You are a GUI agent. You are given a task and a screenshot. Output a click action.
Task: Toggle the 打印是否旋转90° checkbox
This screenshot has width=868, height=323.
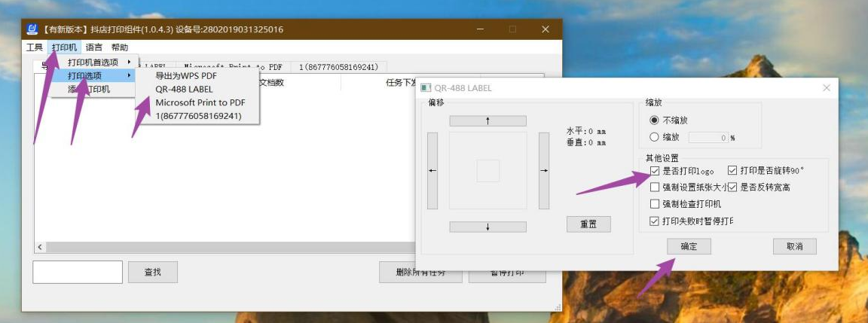click(732, 171)
